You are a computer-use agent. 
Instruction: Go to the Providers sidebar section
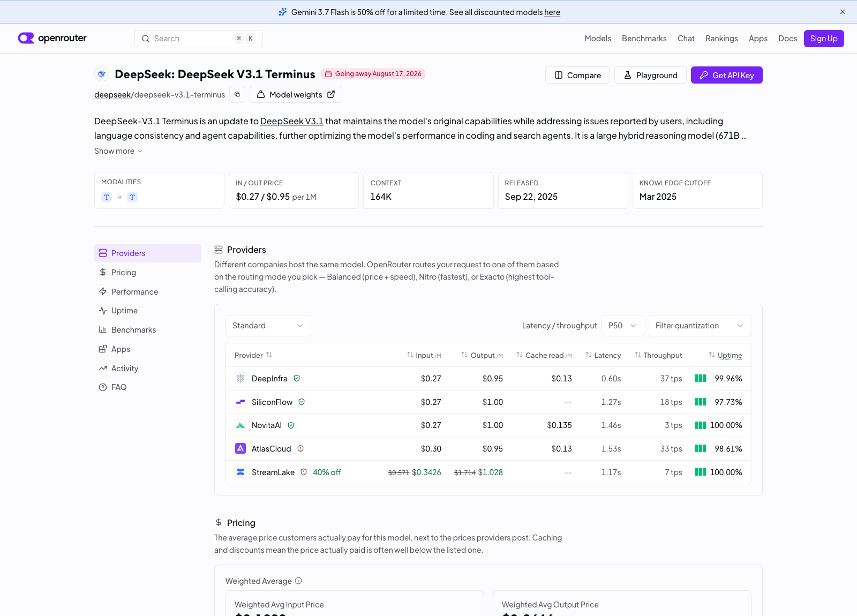click(148, 253)
